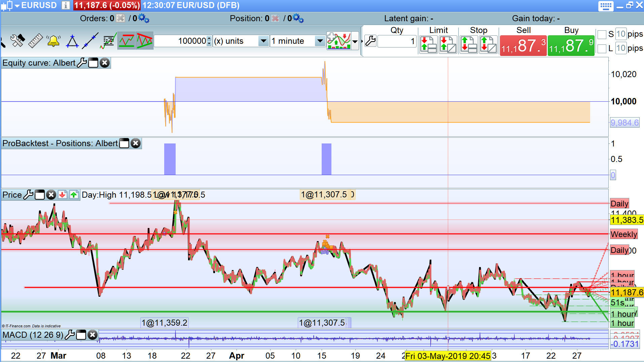
Task: Click the topmost Daily pivot label
Action: 619,204
